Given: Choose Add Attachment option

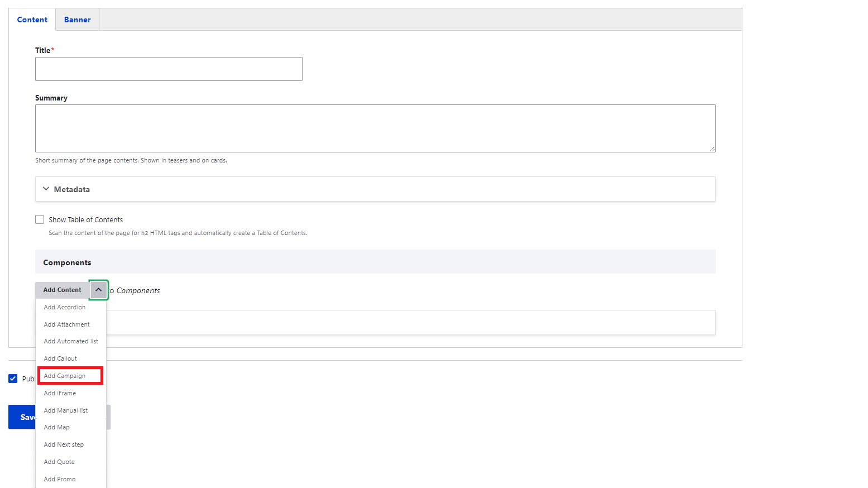Looking at the screenshot, I should [x=66, y=324].
